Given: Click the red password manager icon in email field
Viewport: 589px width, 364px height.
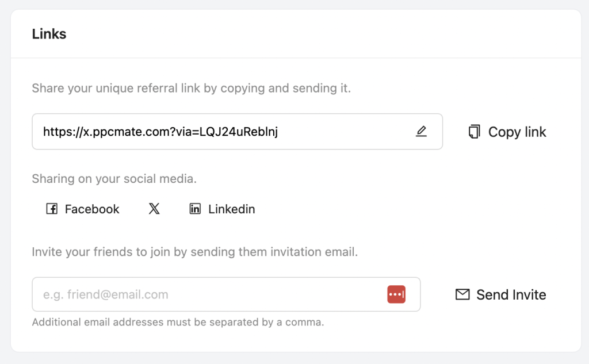Looking at the screenshot, I should (x=396, y=294).
